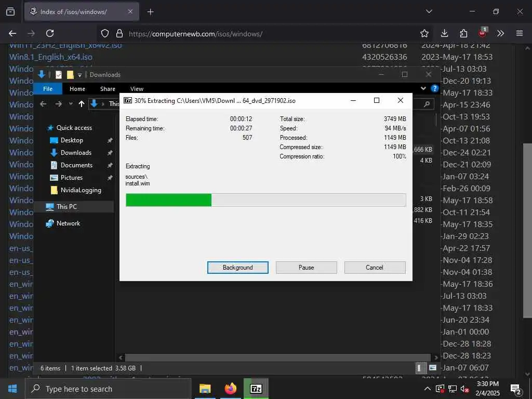Open recent locations dropdown in Explorer
The width and height of the screenshot is (532, 399).
pyautogui.click(x=71, y=104)
